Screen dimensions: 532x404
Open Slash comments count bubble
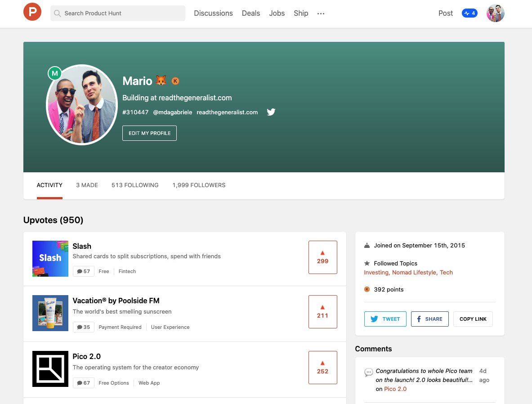tap(84, 271)
